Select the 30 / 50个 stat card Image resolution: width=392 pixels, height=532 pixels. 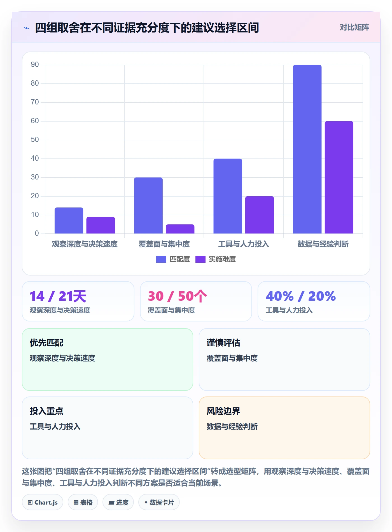tap(196, 301)
